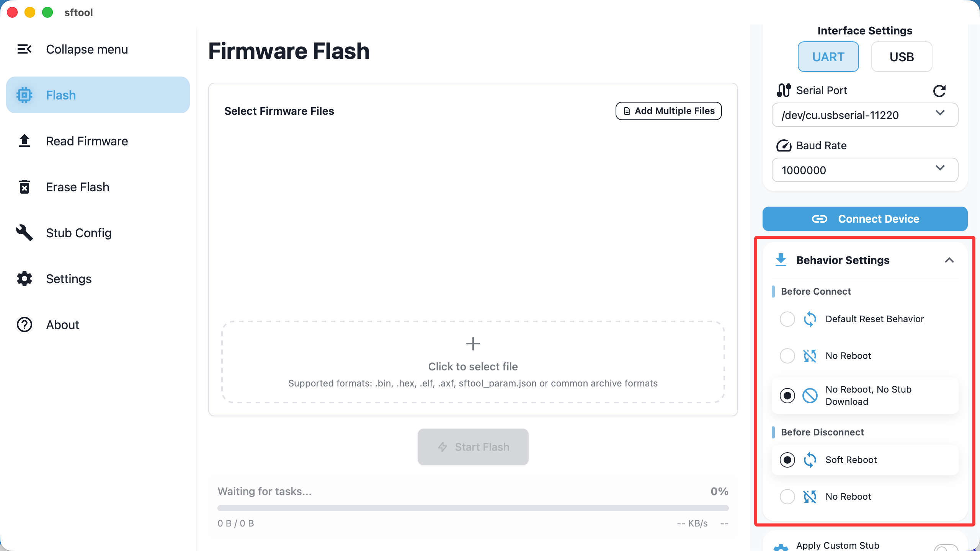Click the Flash chip icon in sidebar
The image size is (980, 551).
point(24,95)
